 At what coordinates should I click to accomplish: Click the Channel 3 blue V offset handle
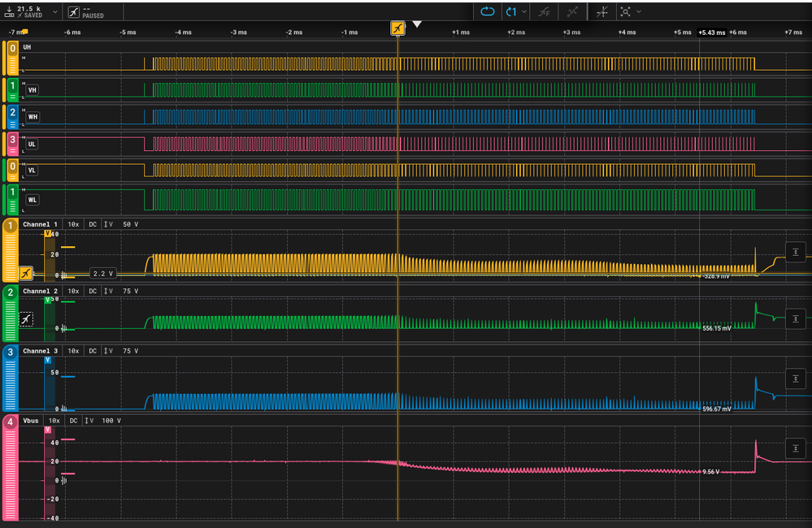48,360
